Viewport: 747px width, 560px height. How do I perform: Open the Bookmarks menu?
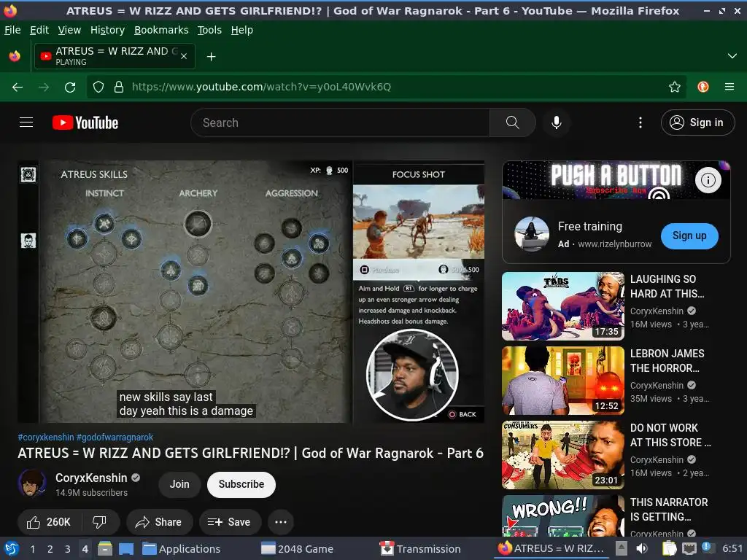pyautogui.click(x=161, y=30)
